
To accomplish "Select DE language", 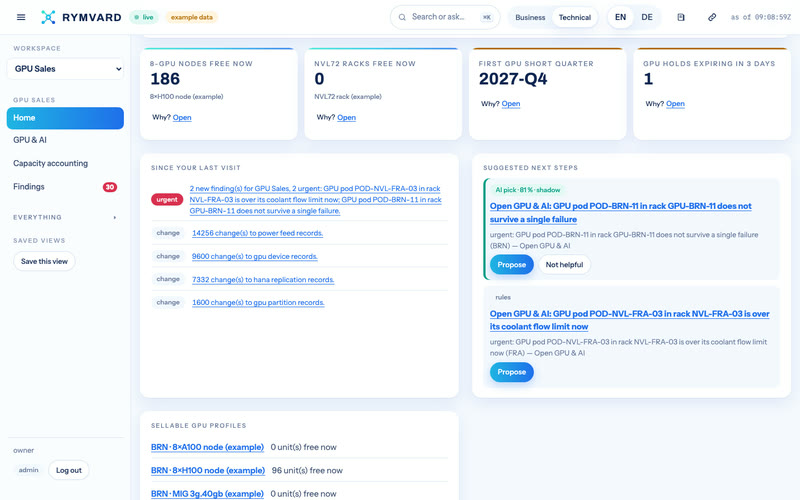I will tap(647, 17).
